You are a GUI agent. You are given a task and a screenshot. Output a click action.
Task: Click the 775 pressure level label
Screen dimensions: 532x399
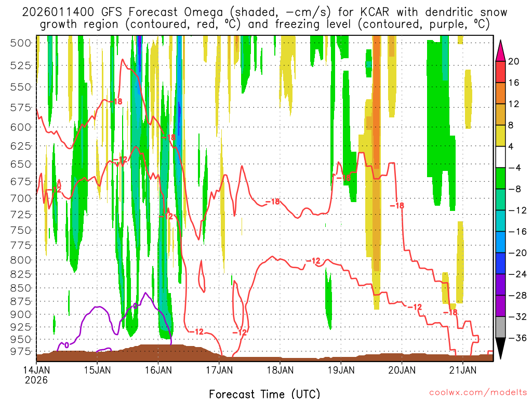20,245
